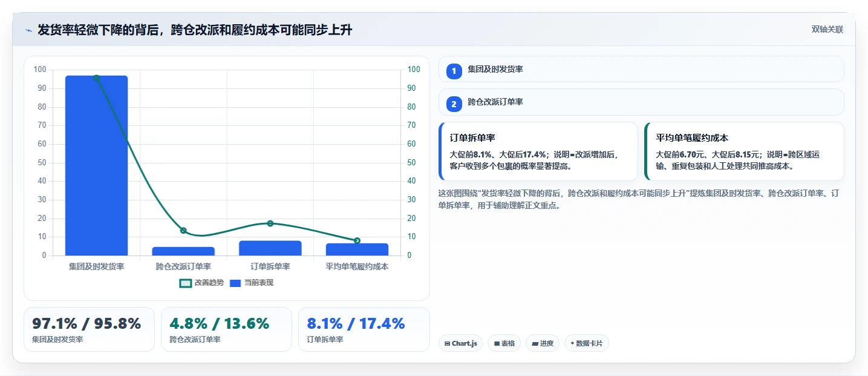Viewport: 868px width, 376px height.
Task: Select the 订单拆单率 blue bar
Action: (x=270, y=248)
